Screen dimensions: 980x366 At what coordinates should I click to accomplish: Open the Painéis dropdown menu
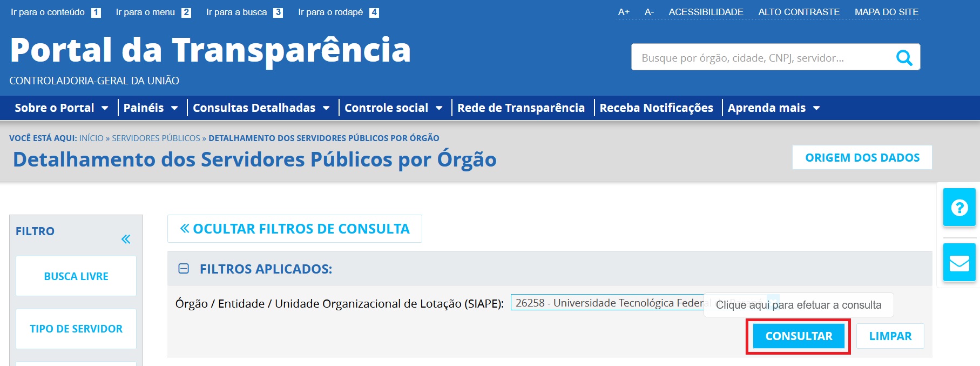pos(150,108)
